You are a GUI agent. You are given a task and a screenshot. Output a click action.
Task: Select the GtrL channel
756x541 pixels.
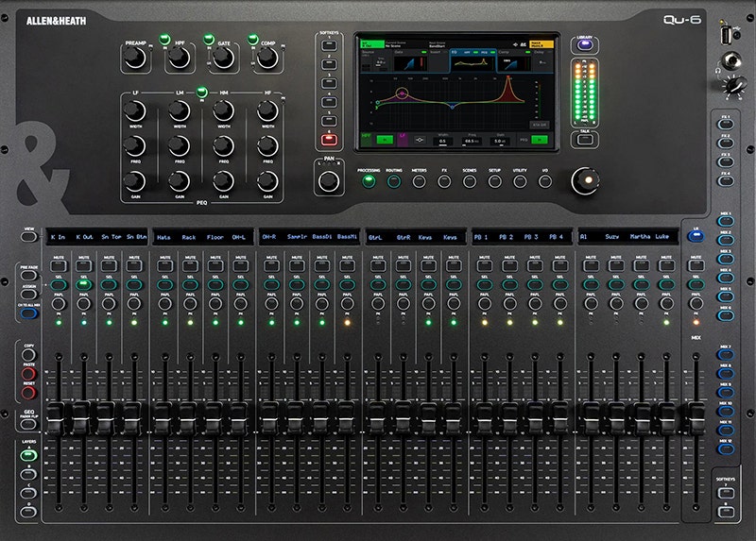[x=378, y=285]
